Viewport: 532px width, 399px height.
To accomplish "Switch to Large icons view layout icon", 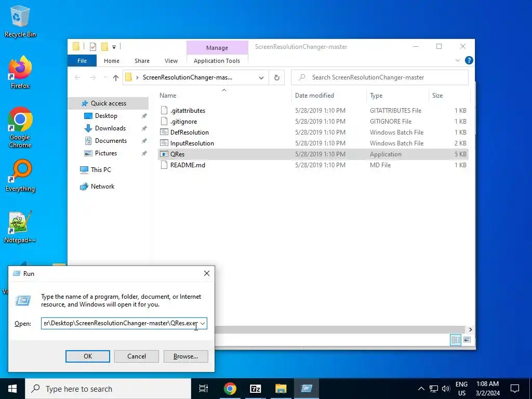I will coord(467,340).
